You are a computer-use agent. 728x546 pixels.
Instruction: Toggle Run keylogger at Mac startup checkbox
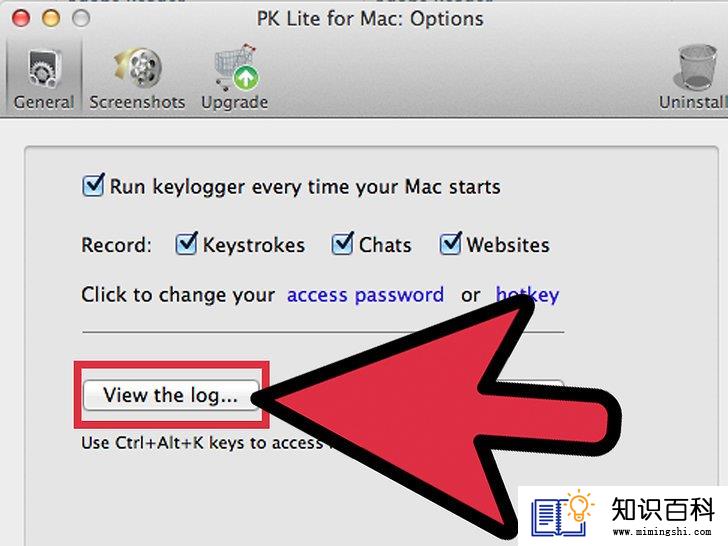(93, 185)
